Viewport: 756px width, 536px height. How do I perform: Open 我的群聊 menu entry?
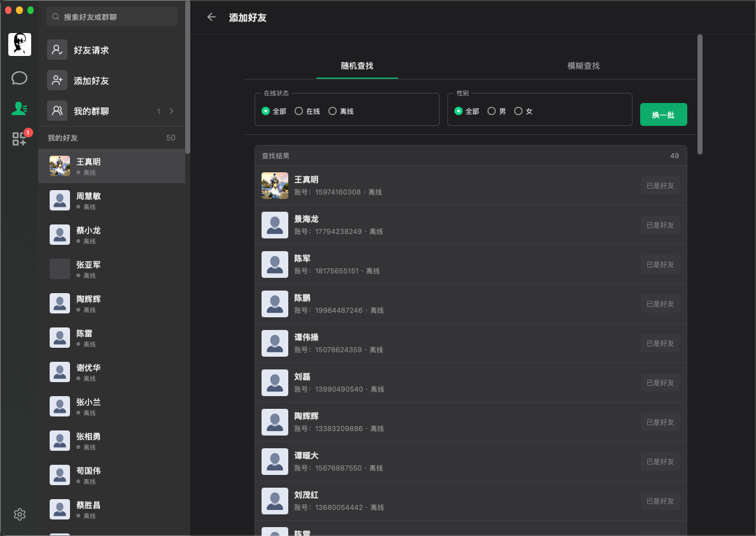coord(111,111)
